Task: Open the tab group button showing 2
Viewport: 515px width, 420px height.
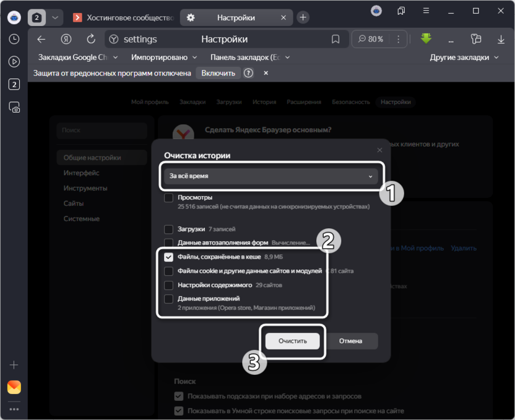Action: click(37, 17)
